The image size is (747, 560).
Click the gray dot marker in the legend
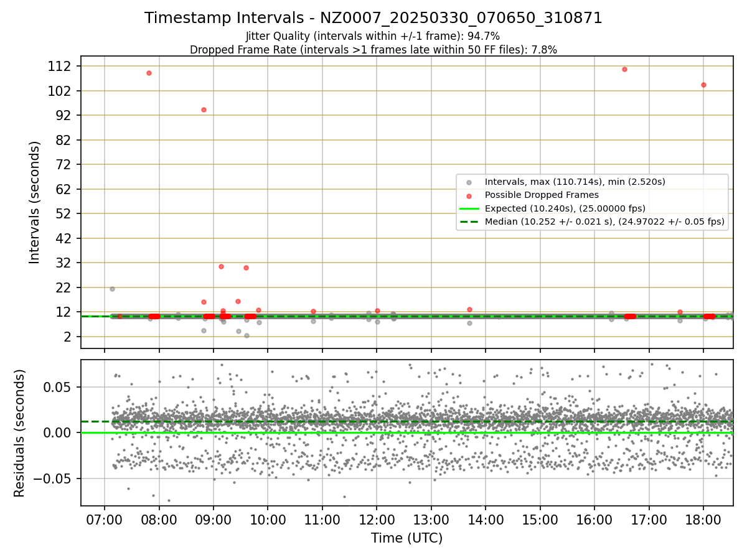pos(469,182)
